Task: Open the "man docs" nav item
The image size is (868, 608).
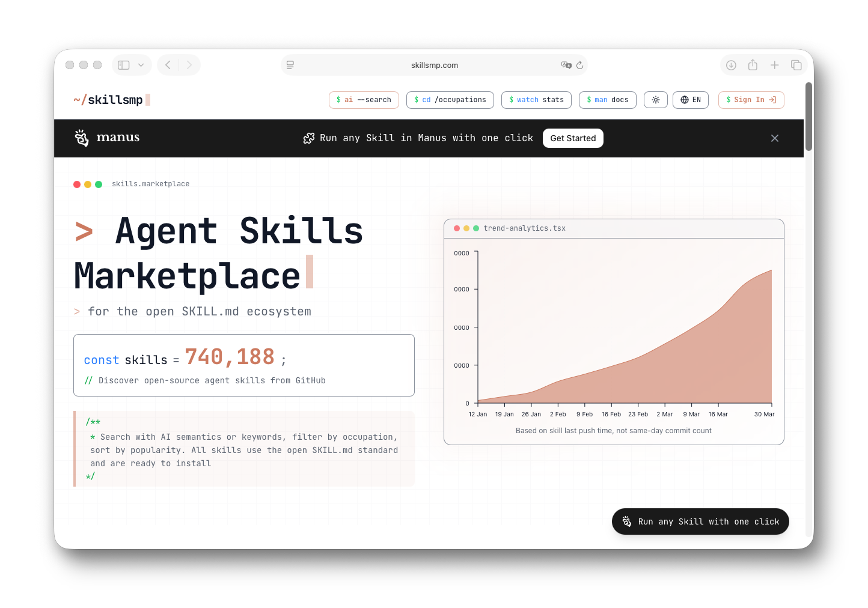Action: coord(608,100)
